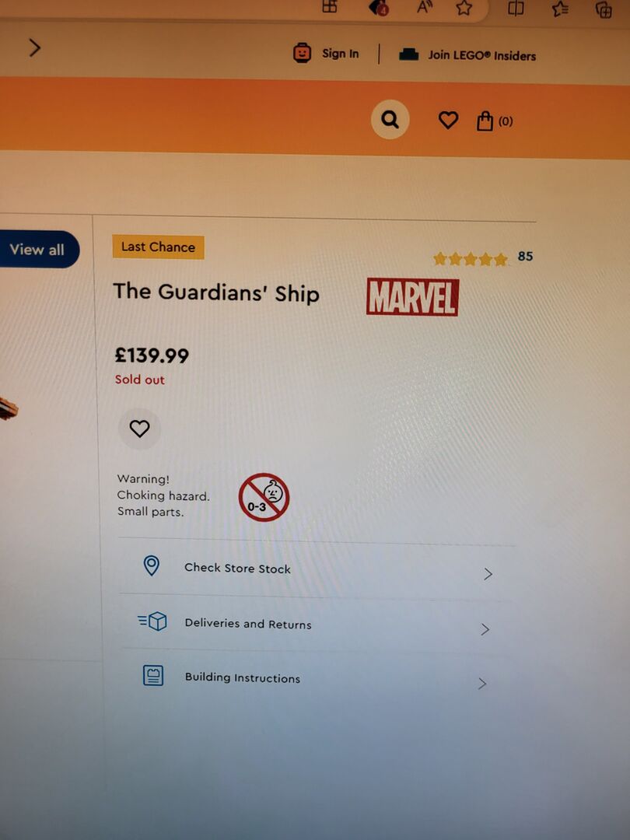Open the shopping bag icon
This screenshot has width=630, height=840.
(485, 121)
